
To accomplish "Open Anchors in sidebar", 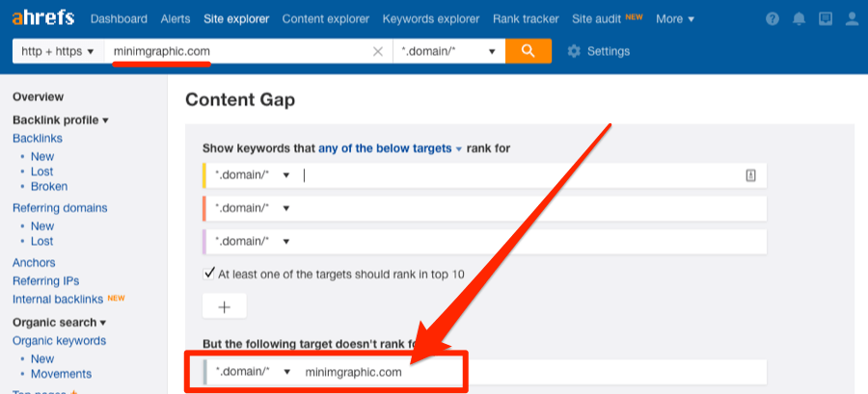I will point(34,262).
